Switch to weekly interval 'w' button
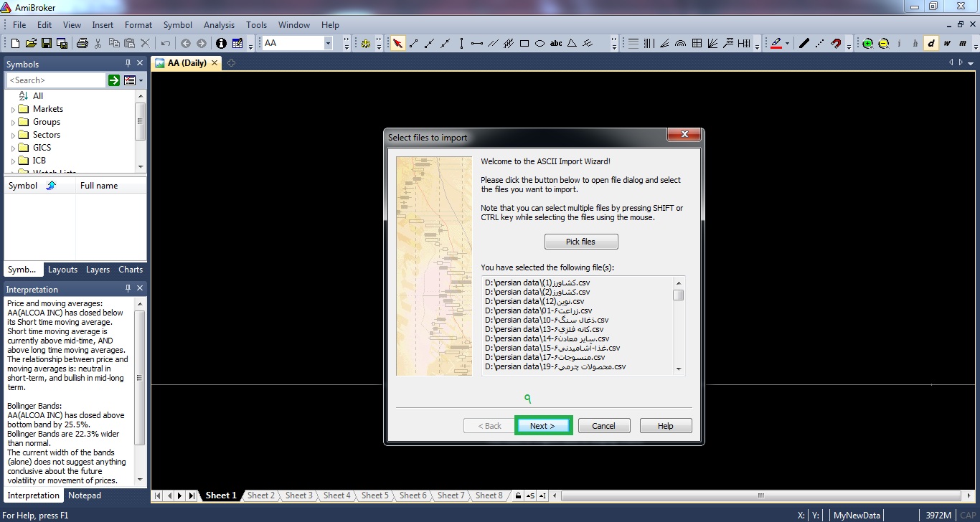The height and width of the screenshot is (522, 980). (x=947, y=43)
